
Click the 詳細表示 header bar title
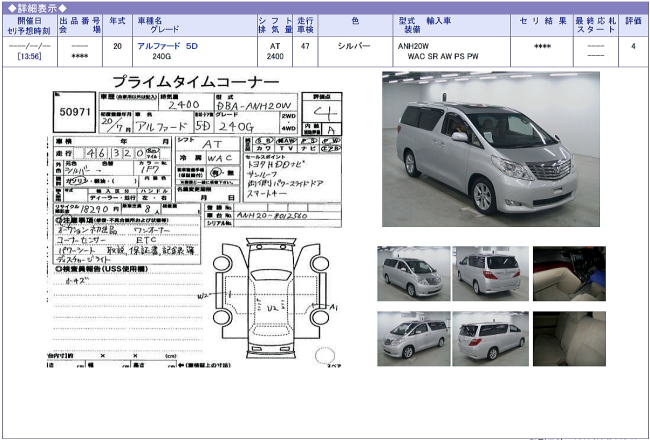coord(37,8)
